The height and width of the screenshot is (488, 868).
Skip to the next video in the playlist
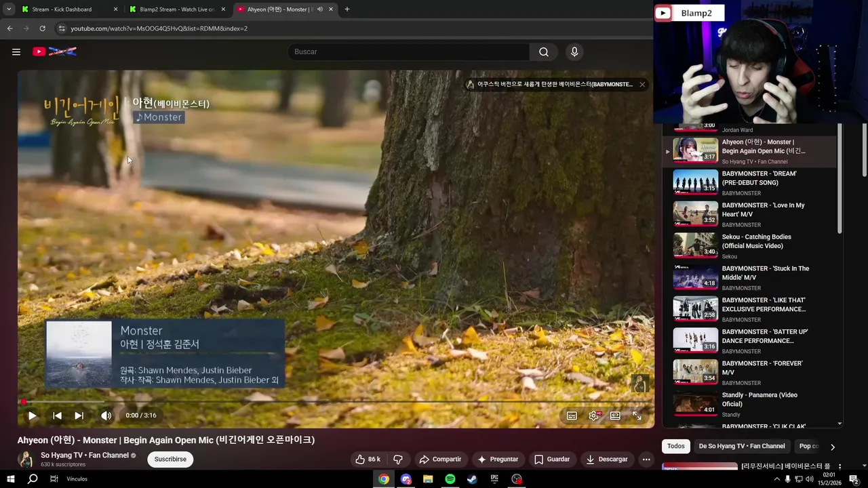click(x=79, y=415)
